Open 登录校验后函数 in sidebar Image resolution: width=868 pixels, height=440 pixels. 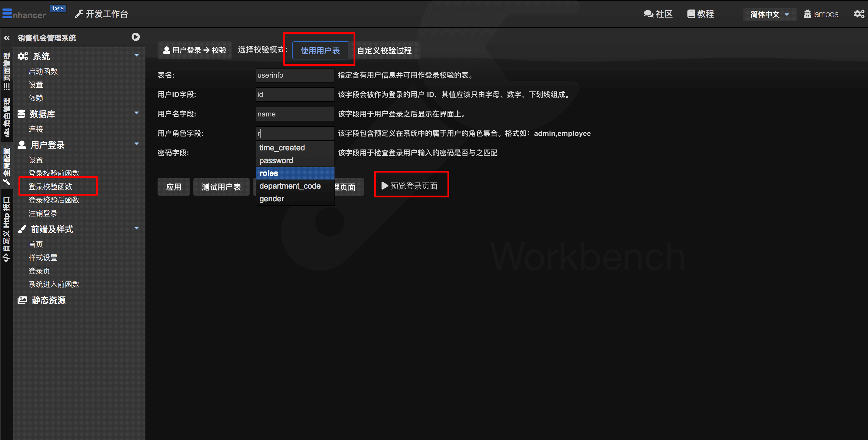coord(54,200)
